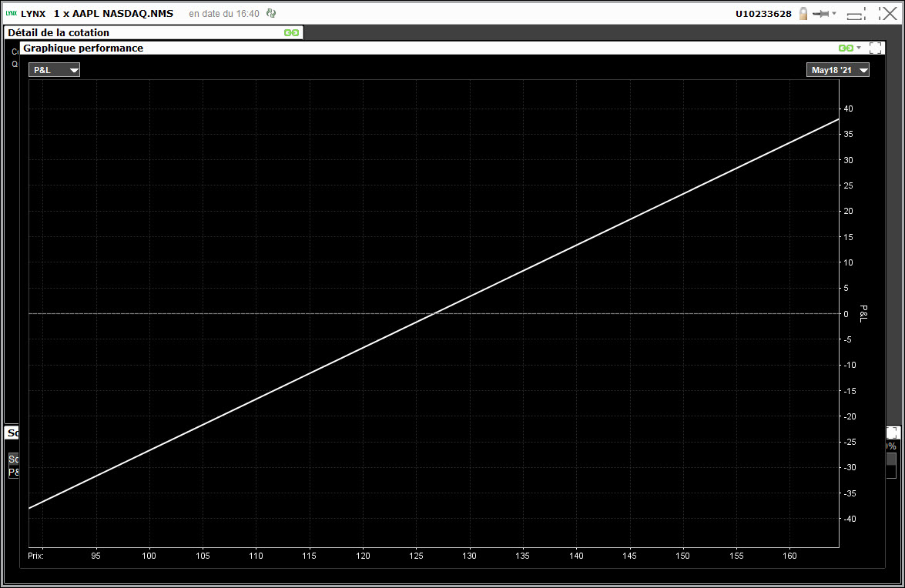The image size is (905, 588).
Task: Click the padlock lock icon
Action: point(803,13)
